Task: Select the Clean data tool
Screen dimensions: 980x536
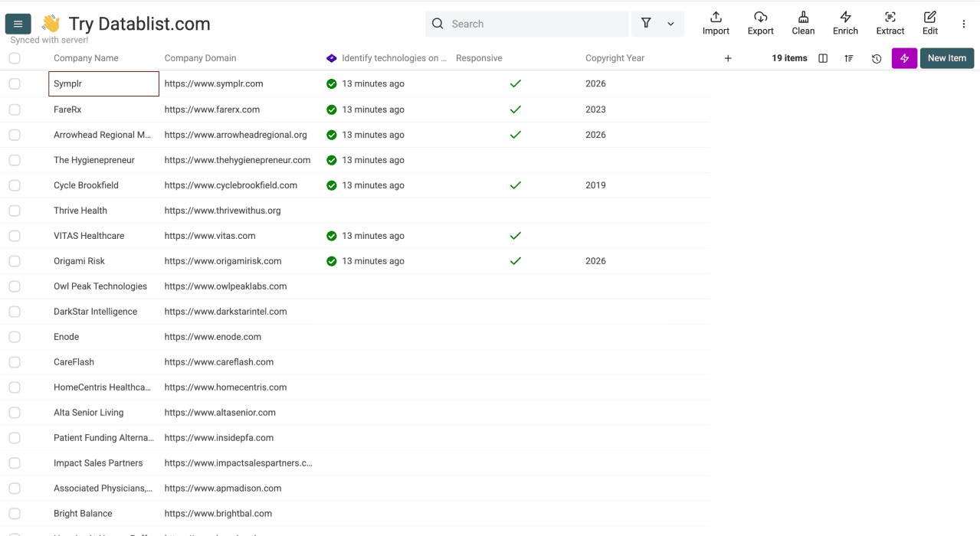Action: (803, 23)
